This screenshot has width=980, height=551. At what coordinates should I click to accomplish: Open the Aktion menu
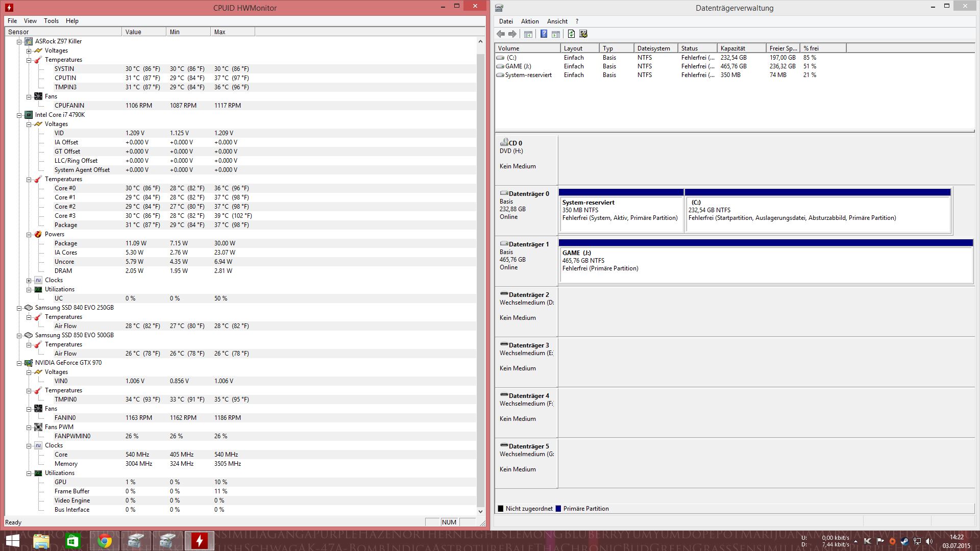pos(529,21)
